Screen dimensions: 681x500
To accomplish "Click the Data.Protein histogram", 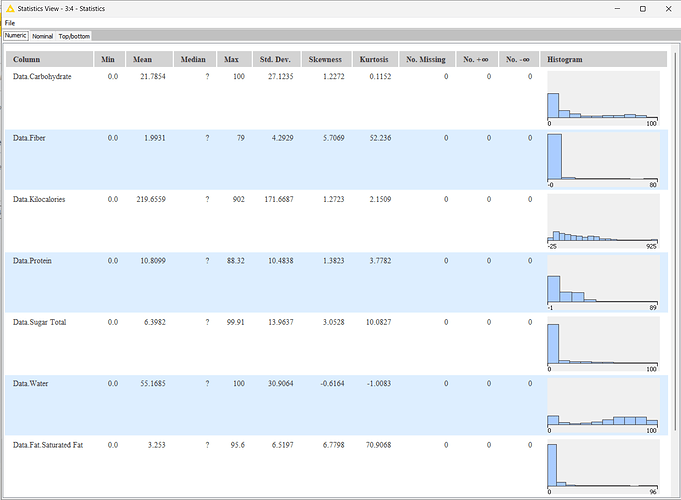I will click(x=603, y=283).
